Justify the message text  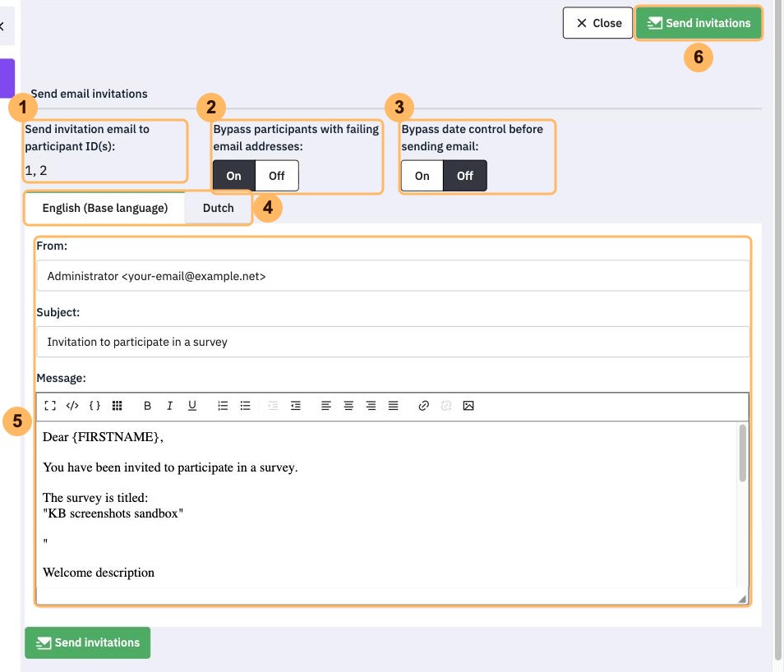coord(393,406)
